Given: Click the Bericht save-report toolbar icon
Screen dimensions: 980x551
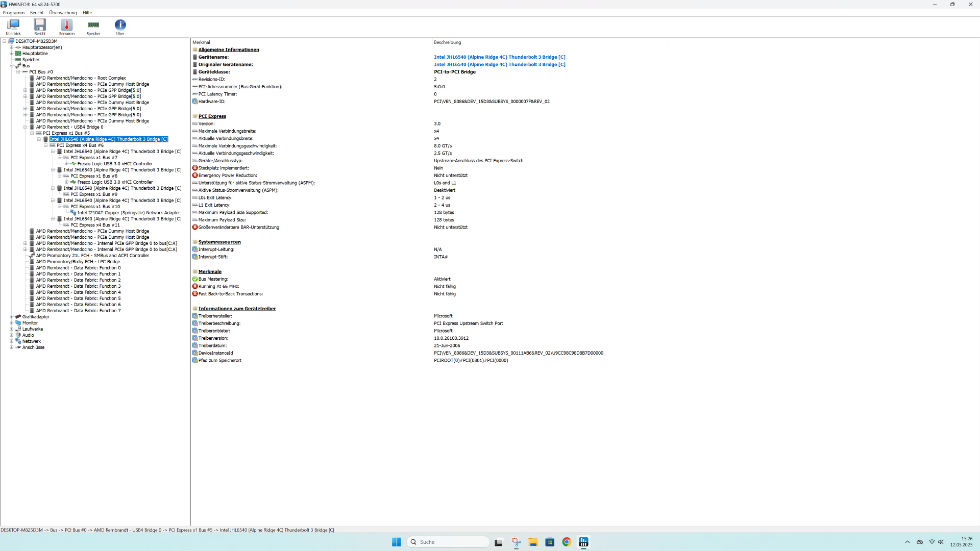Looking at the screenshot, I should 40,27.
